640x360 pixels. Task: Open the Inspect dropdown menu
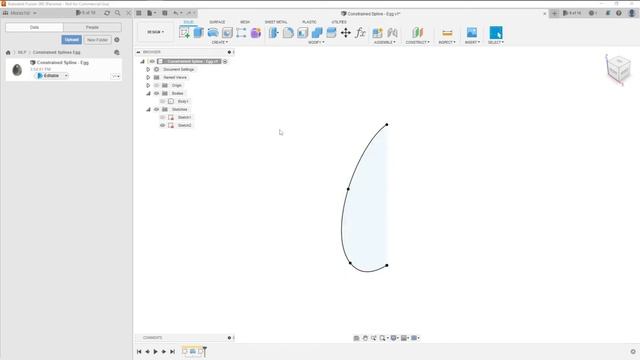447,42
